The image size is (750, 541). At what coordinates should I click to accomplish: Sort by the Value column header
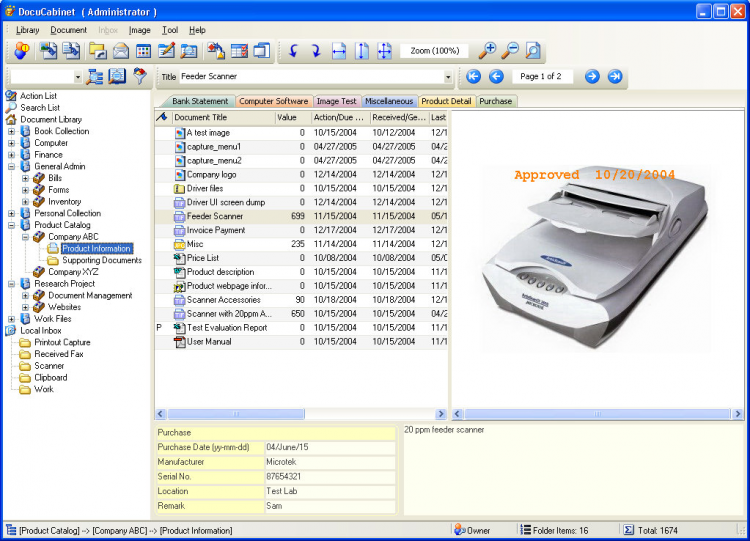tap(292, 117)
